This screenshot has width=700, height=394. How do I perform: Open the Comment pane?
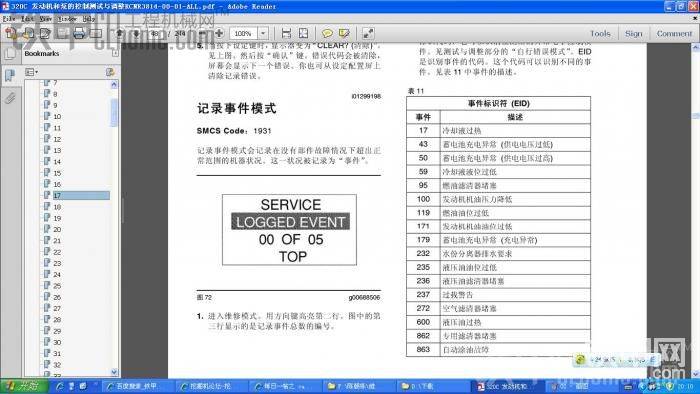click(674, 33)
